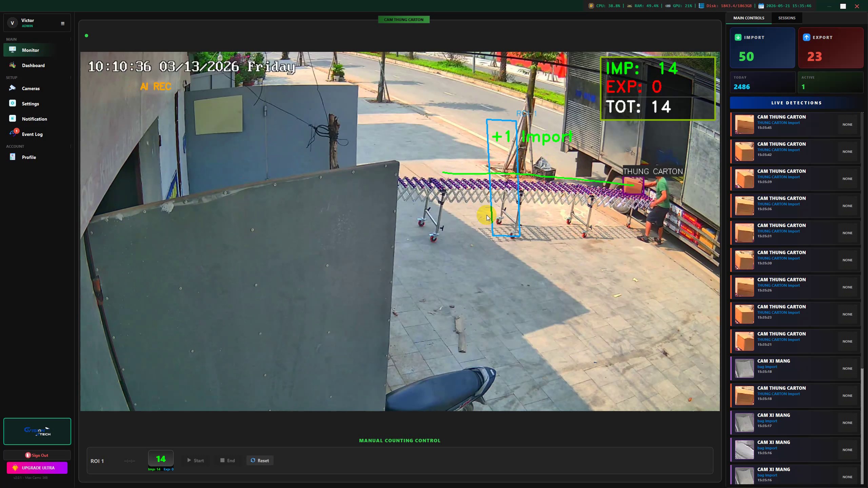Select the MAIN CONTROLS tab
The width and height of the screenshot is (868, 488).
click(749, 18)
